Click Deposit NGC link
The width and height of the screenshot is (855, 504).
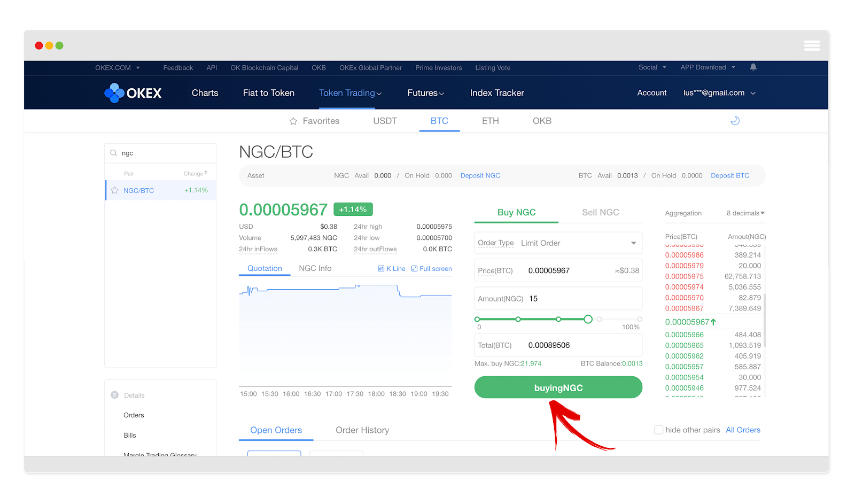click(480, 175)
